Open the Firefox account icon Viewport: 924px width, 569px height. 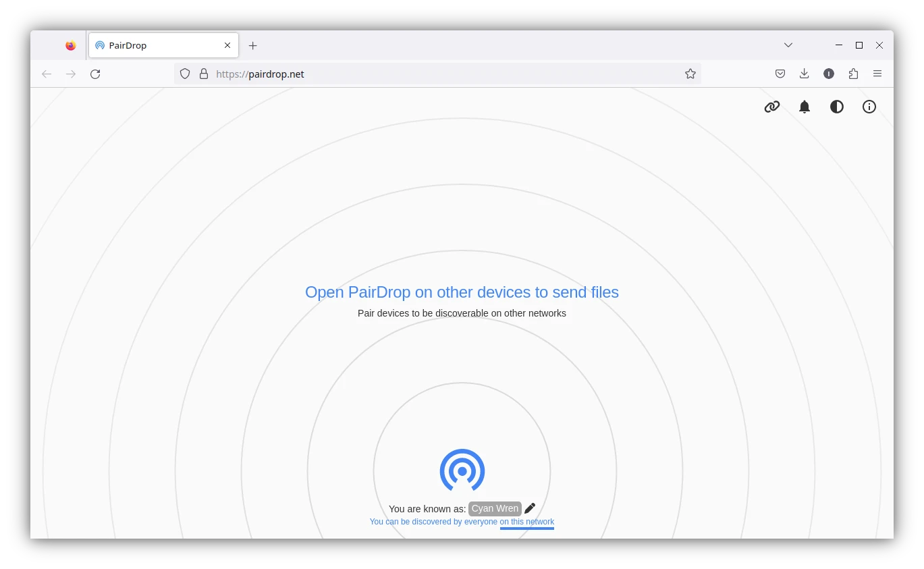[829, 74]
